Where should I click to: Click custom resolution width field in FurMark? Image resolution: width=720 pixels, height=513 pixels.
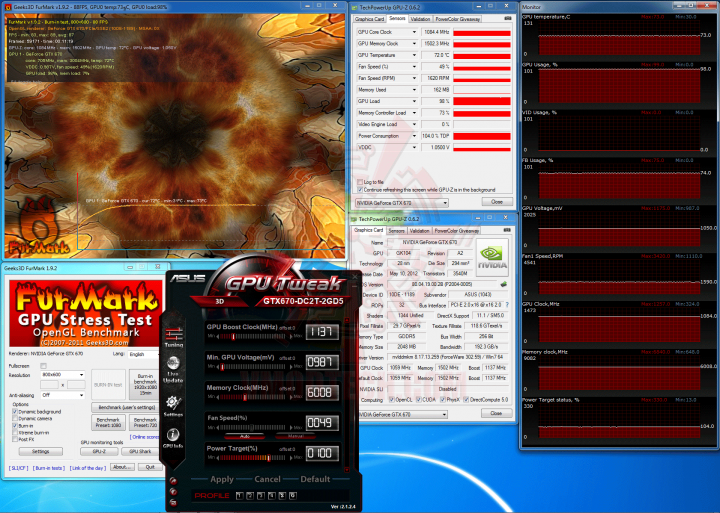coord(50,385)
